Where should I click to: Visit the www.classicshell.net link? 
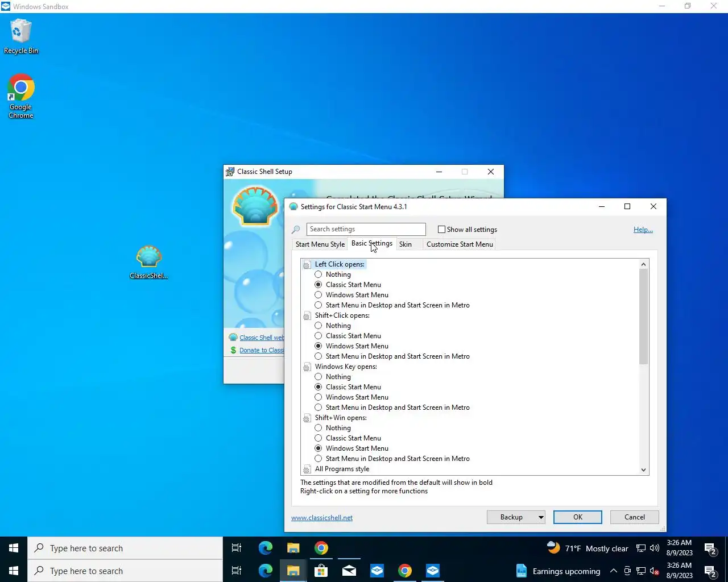click(322, 518)
